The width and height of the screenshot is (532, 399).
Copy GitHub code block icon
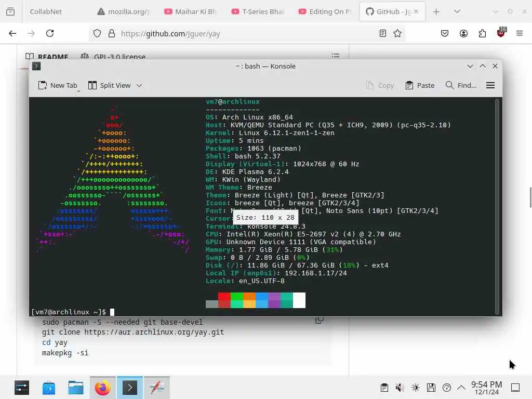point(320,320)
